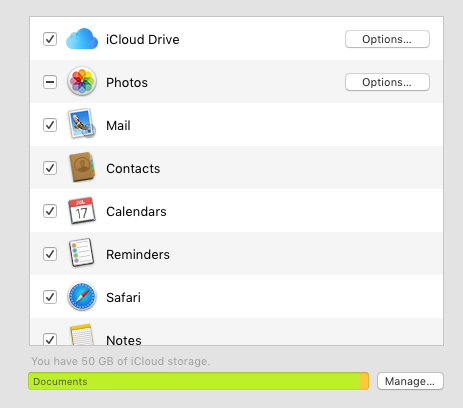Click the iCloud Drive cloud icon
The image size is (463, 408).
[82, 39]
